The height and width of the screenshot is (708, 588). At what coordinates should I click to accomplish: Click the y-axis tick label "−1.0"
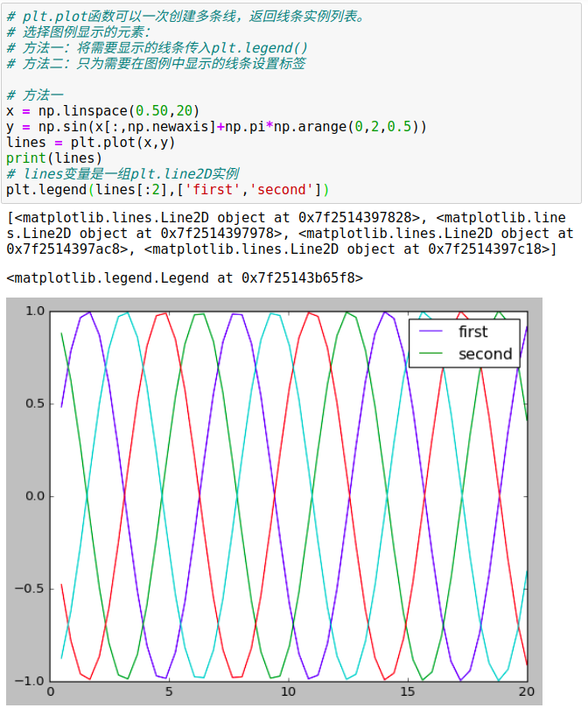pyautogui.click(x=30, y=681)
